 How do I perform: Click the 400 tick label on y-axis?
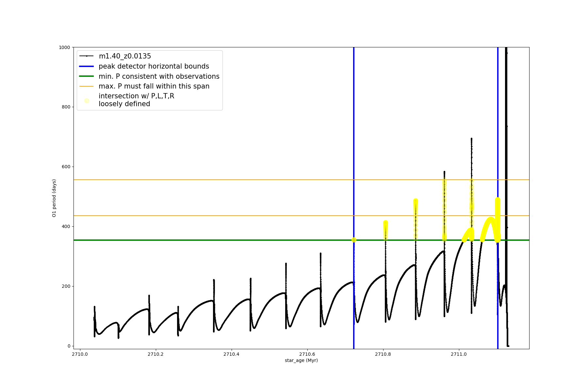(x=66, y=226)
